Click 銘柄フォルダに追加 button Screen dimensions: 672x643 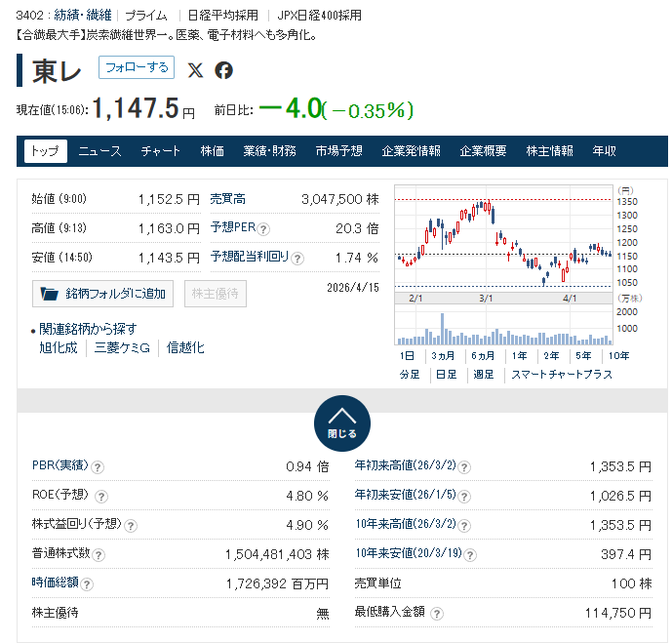(102, 294)
